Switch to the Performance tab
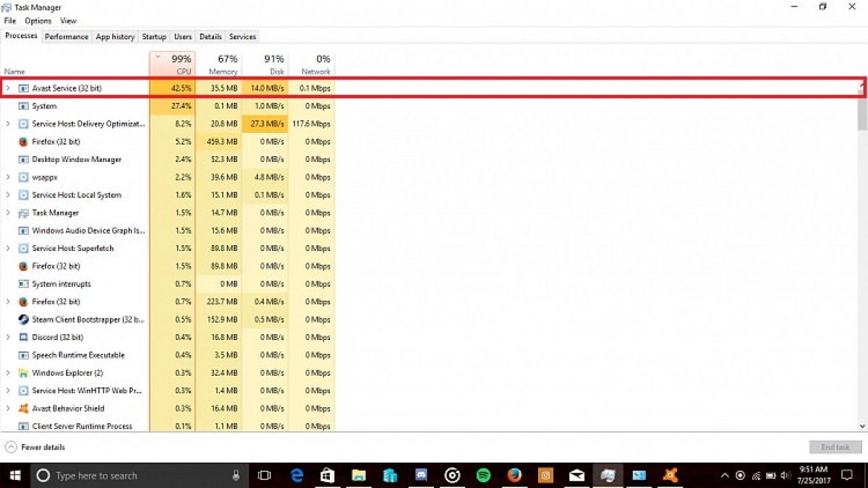 pyautogui.click(x=67, y=37)
